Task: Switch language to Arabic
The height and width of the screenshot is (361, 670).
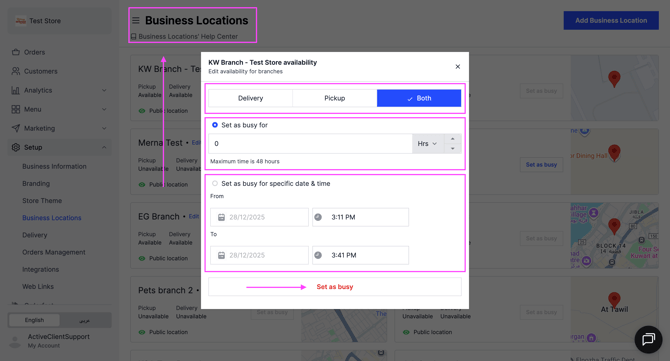Action: coord(85,320)
